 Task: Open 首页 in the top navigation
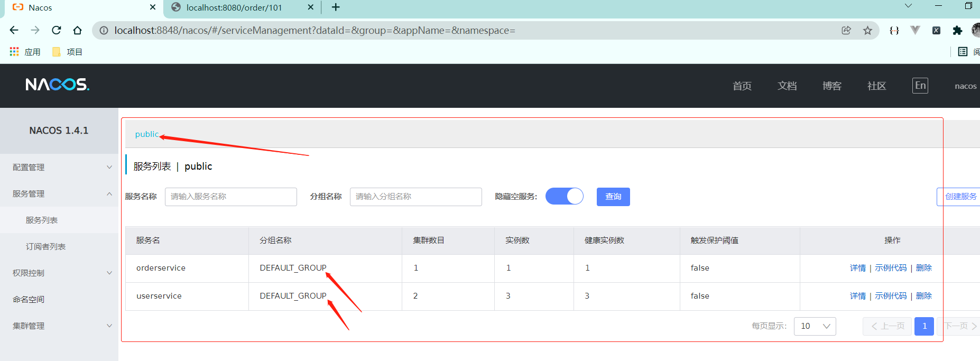[x=742, y=86]
